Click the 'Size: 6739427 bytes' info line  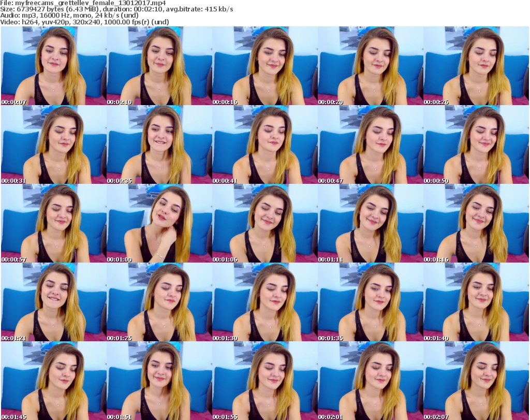116,9
